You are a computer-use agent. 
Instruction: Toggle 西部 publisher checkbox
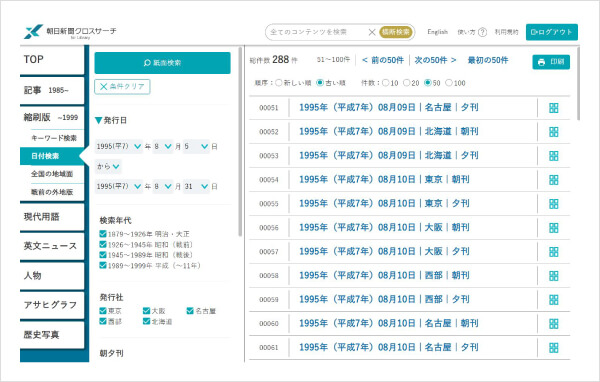(x=103, y=321)
